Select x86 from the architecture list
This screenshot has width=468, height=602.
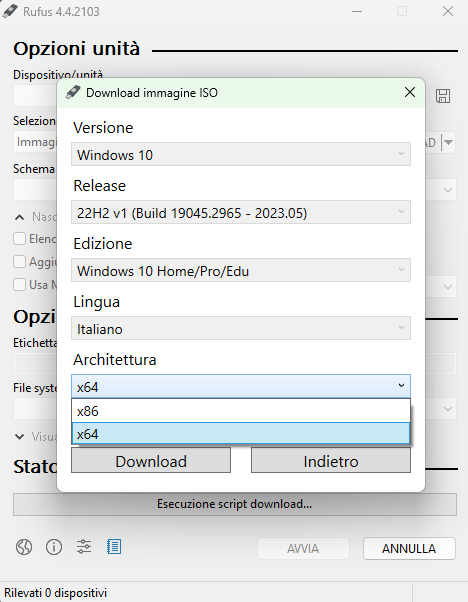click(x=241, y=411)
